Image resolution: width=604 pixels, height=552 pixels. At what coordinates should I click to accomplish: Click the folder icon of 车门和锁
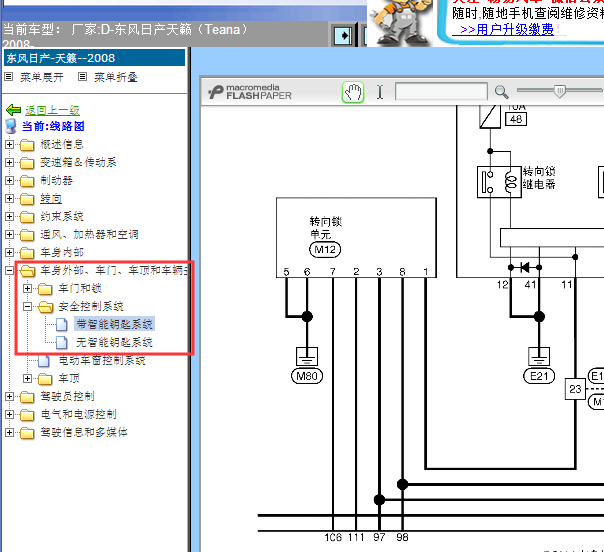click(45, 289)
